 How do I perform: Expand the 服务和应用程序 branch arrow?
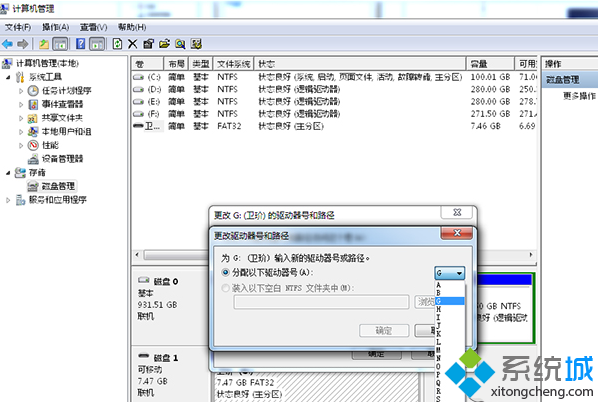pos(8,200)
